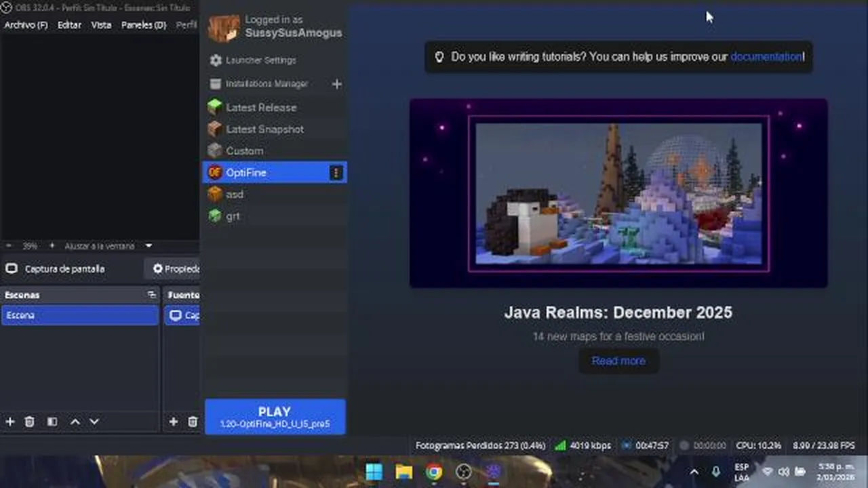This screenshot has width=868, height=488.
Task: Add new installation with plus icon
Action: [336, 84]
